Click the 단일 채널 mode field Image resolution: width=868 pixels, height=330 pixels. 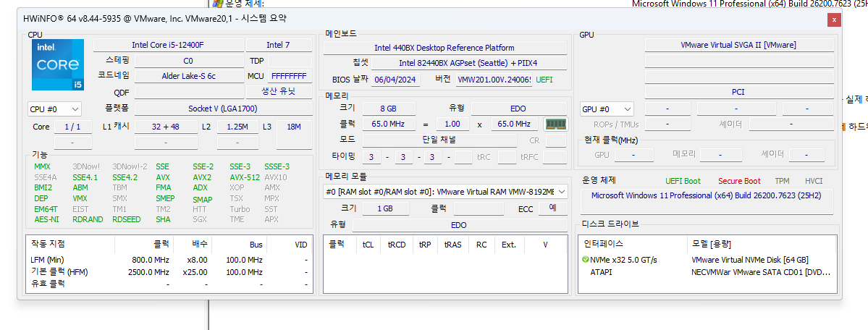[x=440, y=140]
